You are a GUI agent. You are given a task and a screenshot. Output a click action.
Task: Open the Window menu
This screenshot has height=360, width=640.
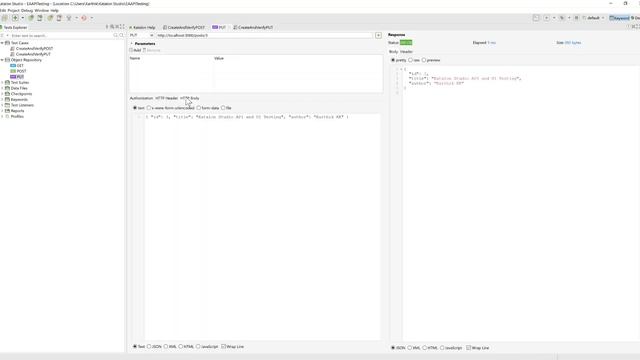[42, 10]
